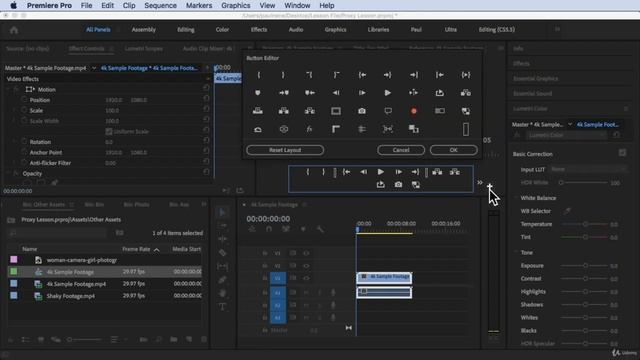
Task: Open Lumetri Scopes panel tab
Action: (144, 49)
